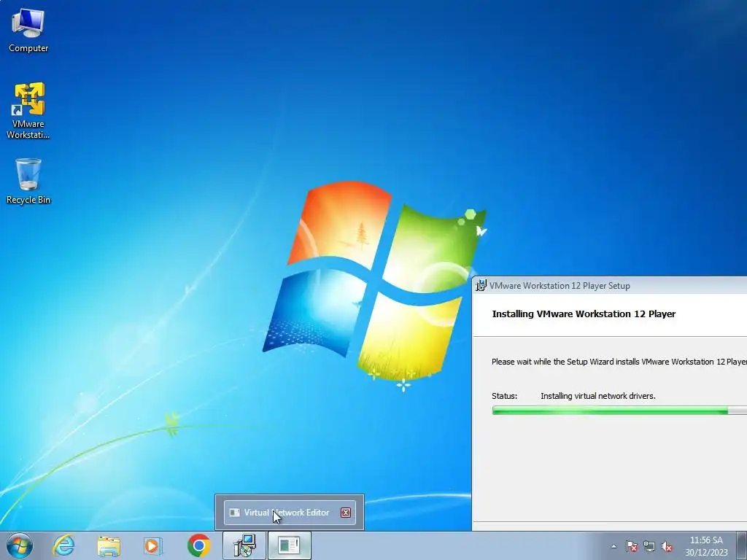The height and width of the screenshot is (560, 747).
Task: Show hidden system tray icons
Action: click(x=614, y=547)
